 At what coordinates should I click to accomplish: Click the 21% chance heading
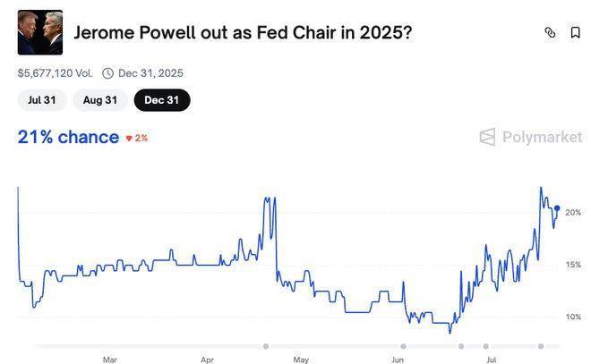click(x=68, y=137)
